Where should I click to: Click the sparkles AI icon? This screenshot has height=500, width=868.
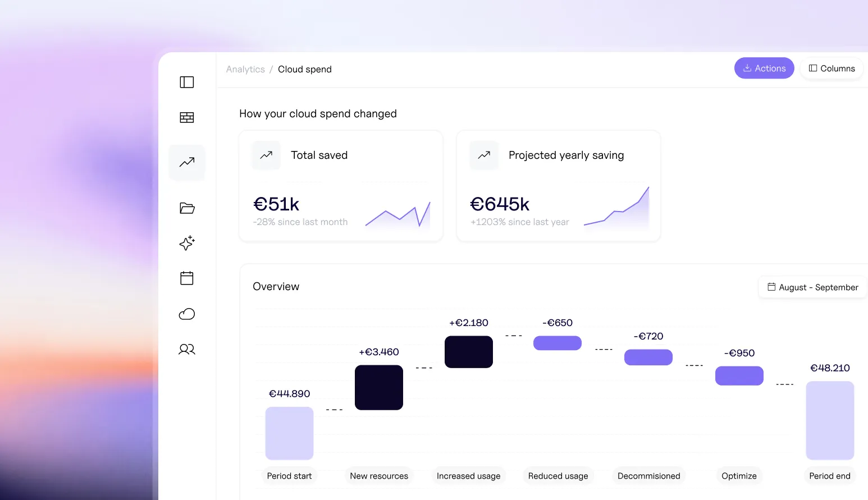click(187, 243)
